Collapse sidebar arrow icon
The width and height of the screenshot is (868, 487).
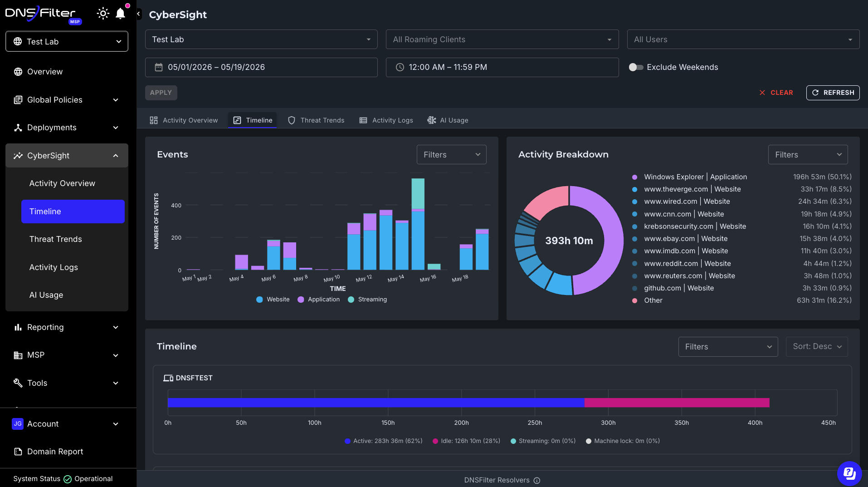tap(139, 14)
